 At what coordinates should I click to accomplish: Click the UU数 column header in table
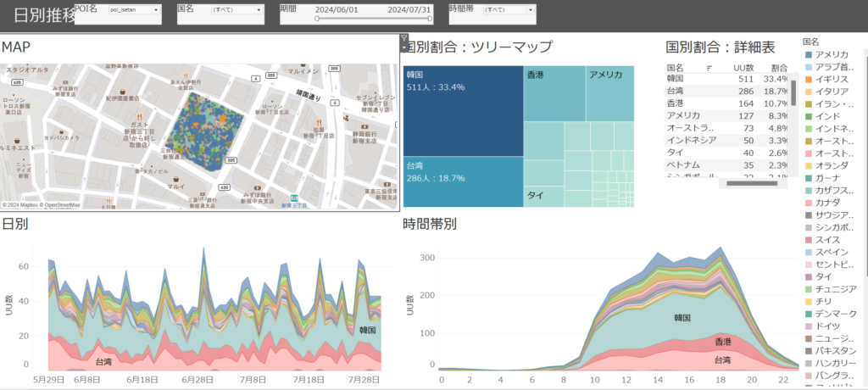743,67
